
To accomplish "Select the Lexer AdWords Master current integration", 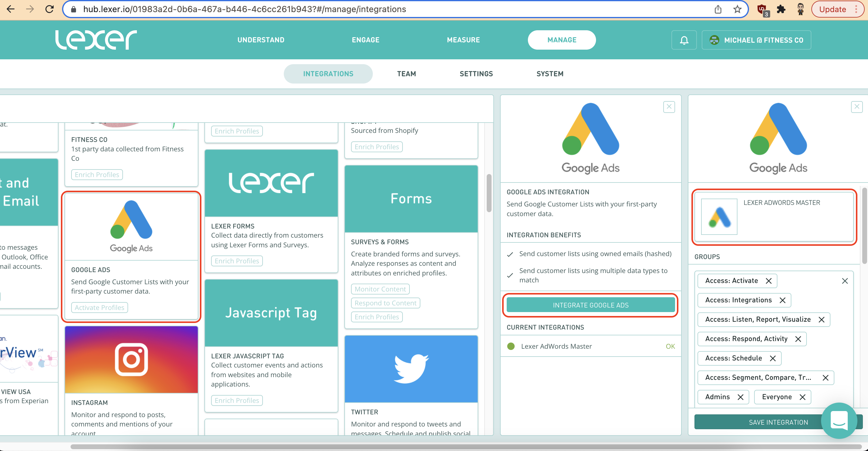I will pyautogui.click(x=556, y=346).
